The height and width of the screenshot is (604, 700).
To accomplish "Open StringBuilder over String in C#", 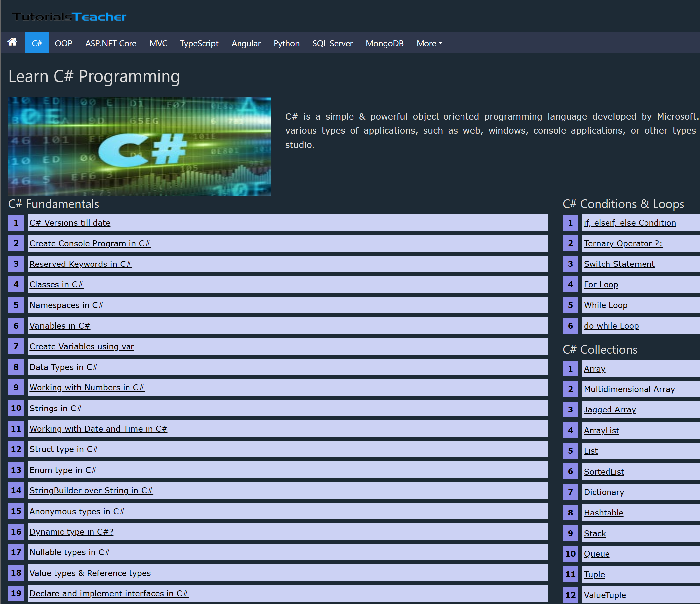I will (x=91, y=491).
